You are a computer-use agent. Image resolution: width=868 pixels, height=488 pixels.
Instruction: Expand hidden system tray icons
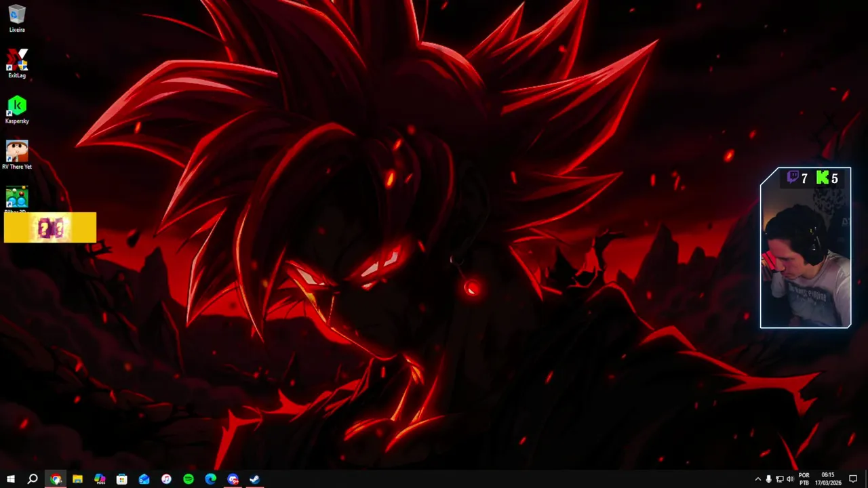(757, 479)
